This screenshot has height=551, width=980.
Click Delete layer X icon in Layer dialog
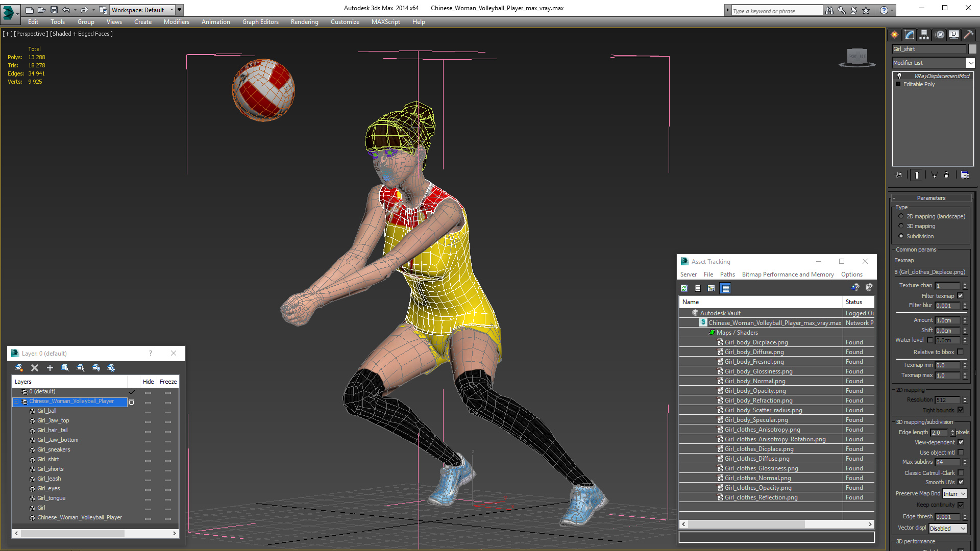point(35,368)
